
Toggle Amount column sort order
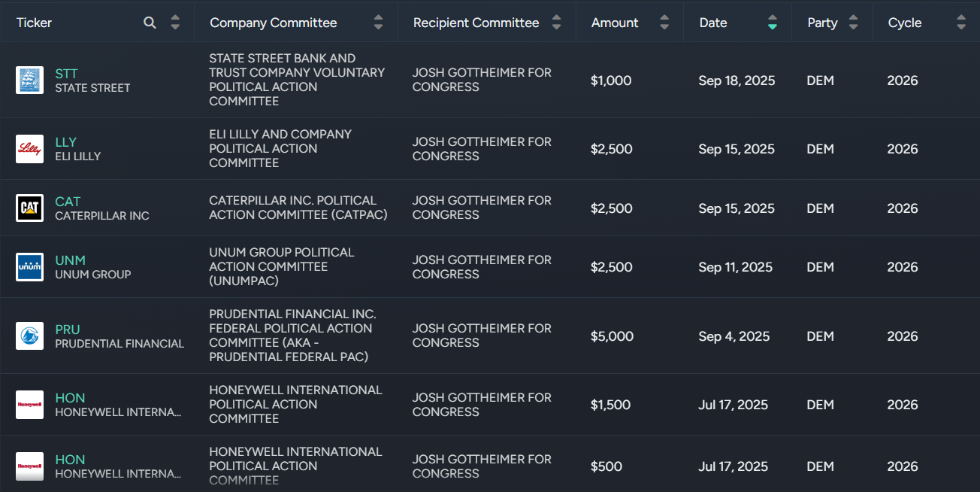point(664,23)
